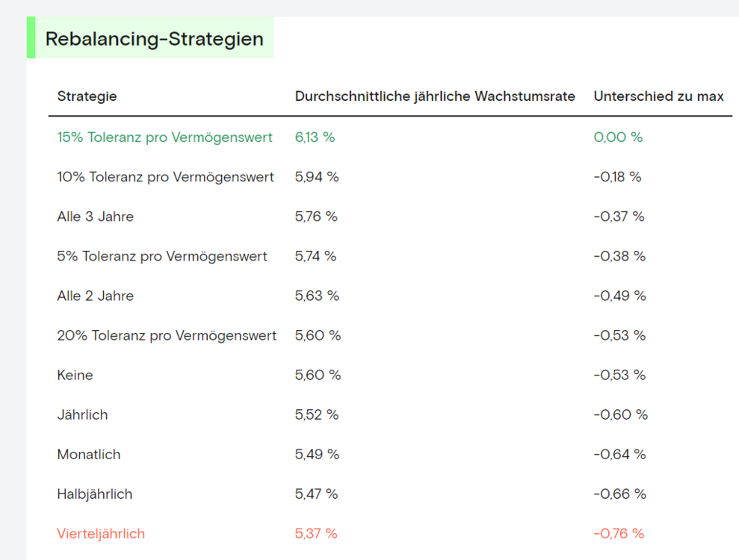Image resolution: width=739 pixels, height=560 pixels.
Task: Click the red -0,76 % difference value
Action: (619, 533)
